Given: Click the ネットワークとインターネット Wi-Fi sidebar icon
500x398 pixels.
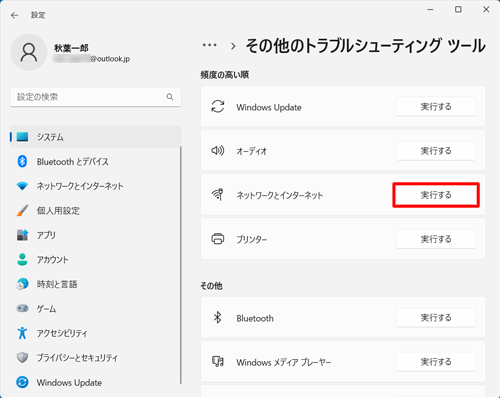Looking at the screenshot, I should coord(22,186).
